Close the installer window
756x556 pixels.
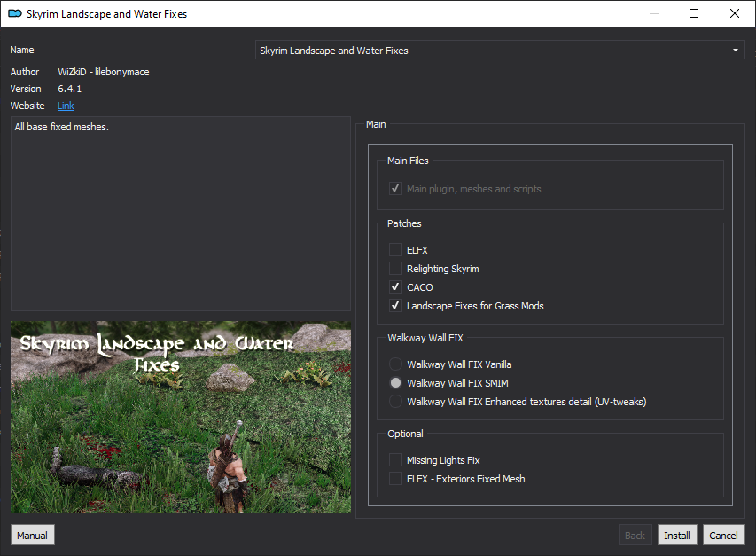(735, 13)
